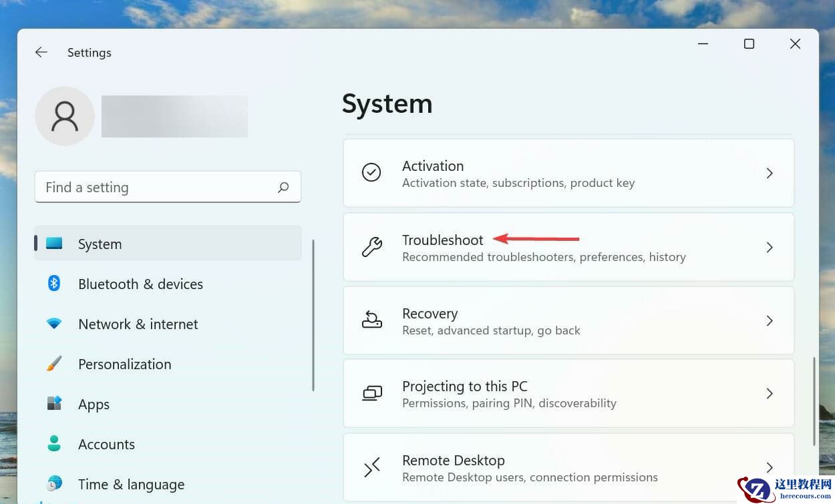Expand the Remote Desktop chevron
The width and height of the screenshot is (835, 504).
[770, 467]
